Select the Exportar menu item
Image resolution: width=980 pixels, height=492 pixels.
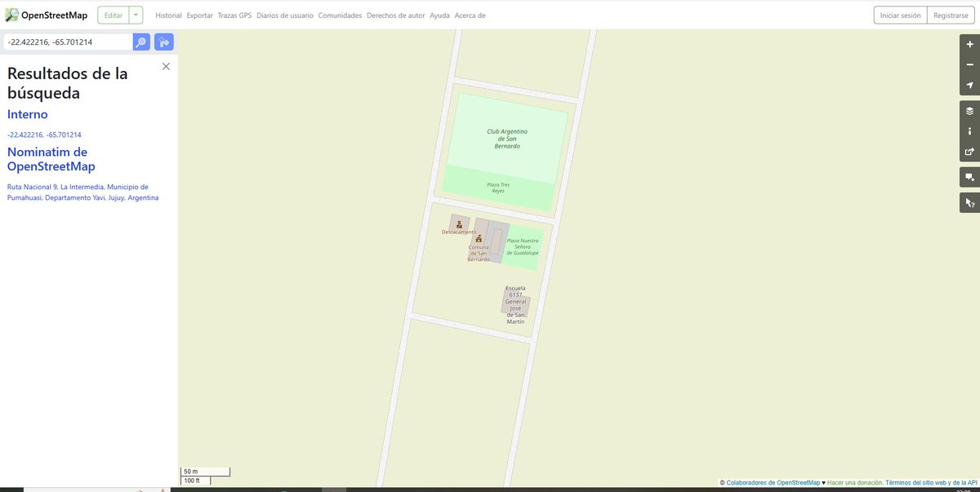[198, 15]
